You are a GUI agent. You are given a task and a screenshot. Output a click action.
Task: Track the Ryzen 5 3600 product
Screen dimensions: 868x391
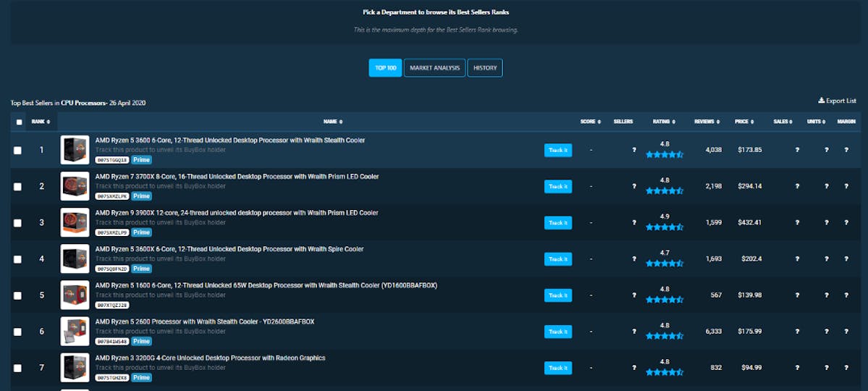point(558,150)
